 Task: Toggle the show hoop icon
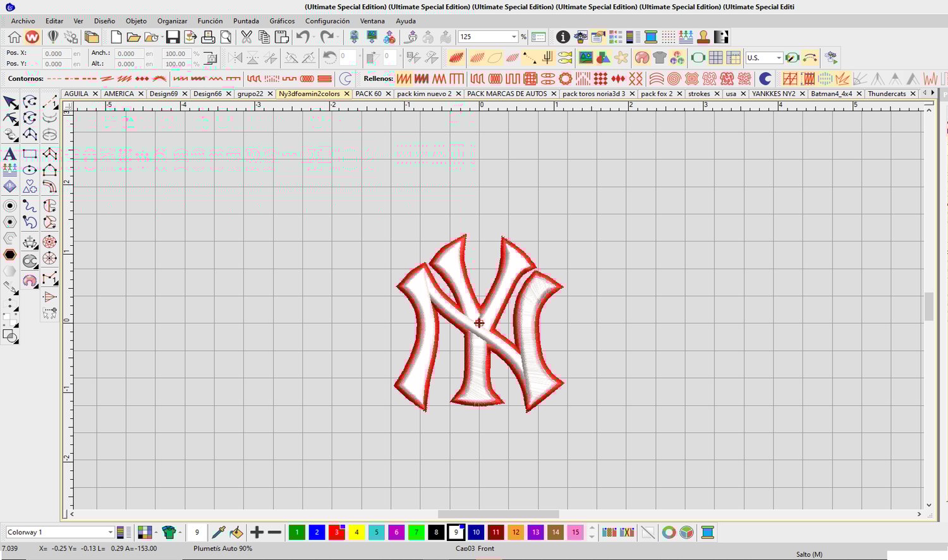tap(698, 58)
